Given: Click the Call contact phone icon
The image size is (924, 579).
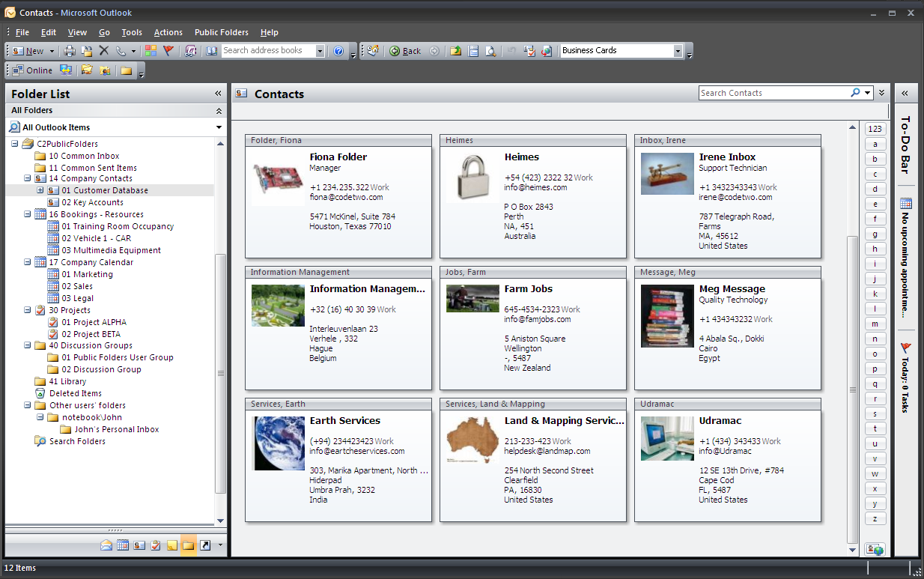Looking at the screenshot, I should [121, 51].
